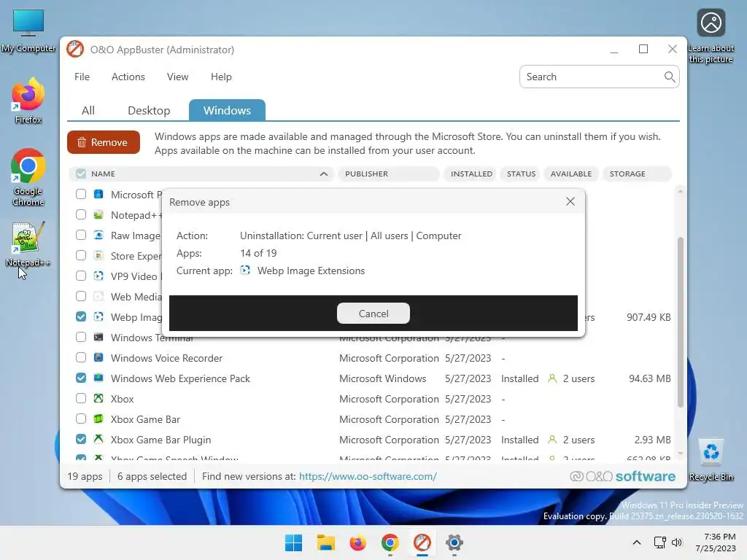747x560 pixels.
Task: Select Notepad++ desktop shortcut
Action: [28, 244]
